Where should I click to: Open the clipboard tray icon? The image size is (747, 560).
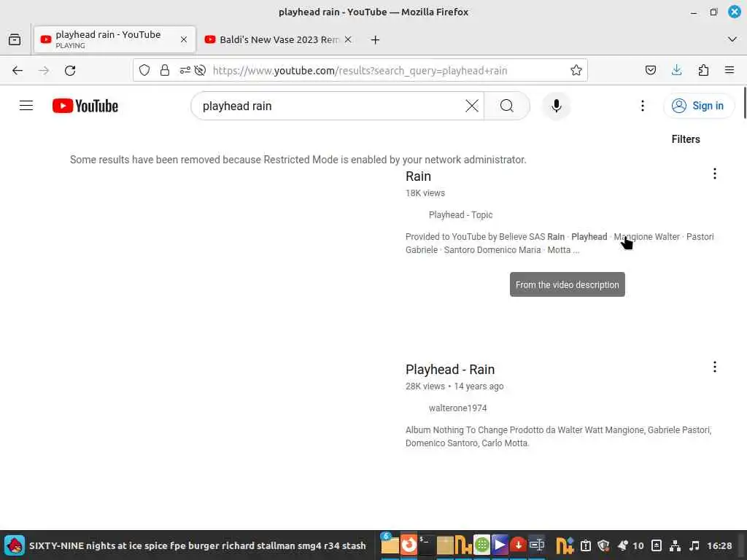click(x=586, y=545)
